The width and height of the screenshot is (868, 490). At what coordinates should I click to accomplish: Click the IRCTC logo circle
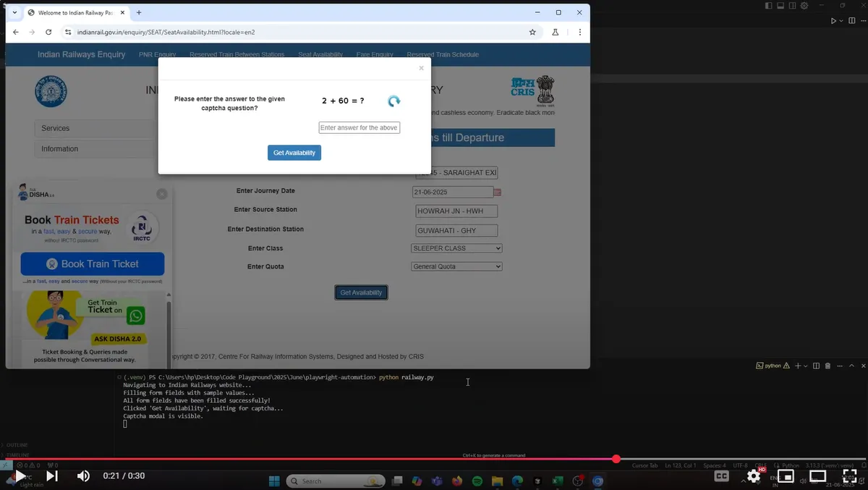[142, 227]
